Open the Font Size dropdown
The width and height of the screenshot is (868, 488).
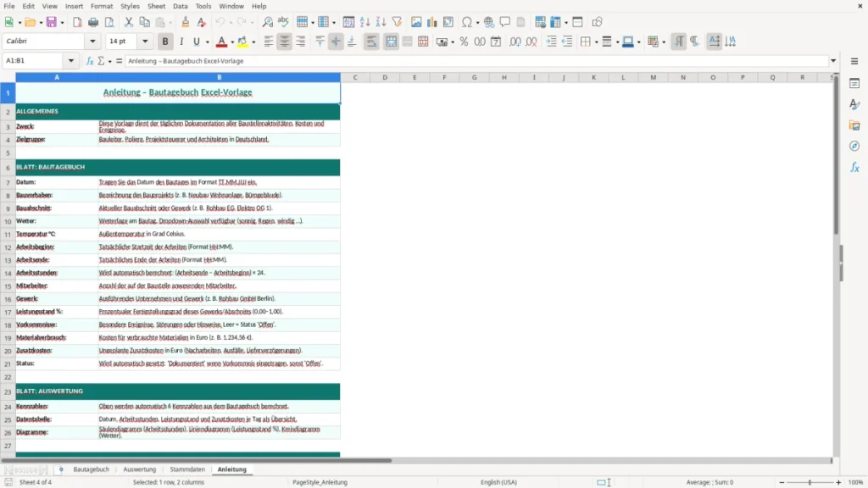[x=145, y=41]
